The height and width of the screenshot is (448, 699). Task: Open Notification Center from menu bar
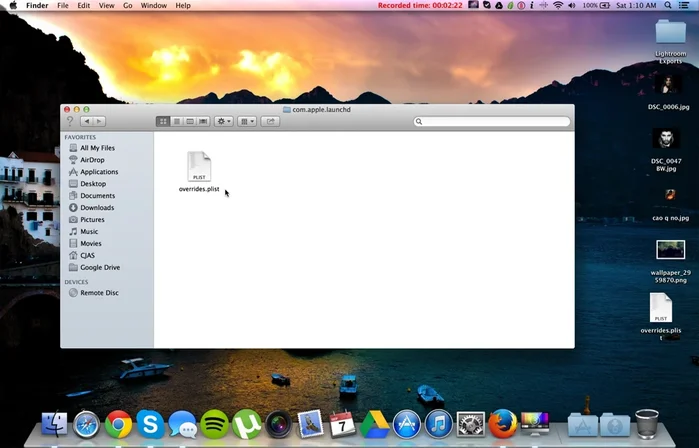pos(683,5)
